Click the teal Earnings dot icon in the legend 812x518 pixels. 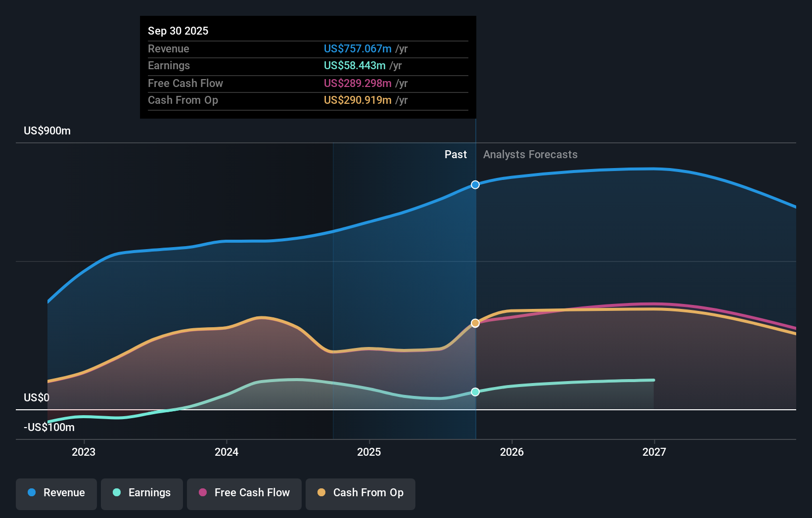pyautogui.click(x=116, y=493)
